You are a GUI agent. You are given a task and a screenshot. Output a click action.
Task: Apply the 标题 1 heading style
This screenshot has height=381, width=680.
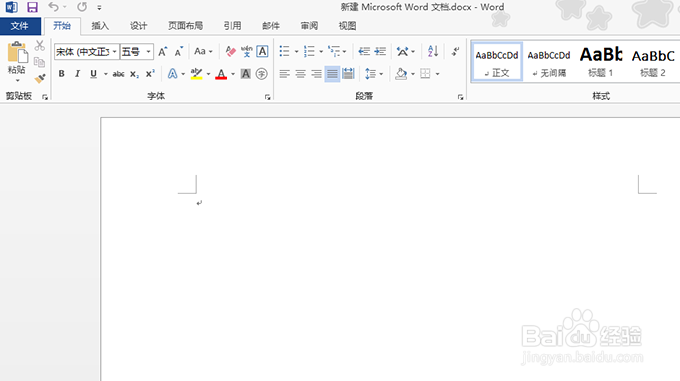(x=601, y=62)
